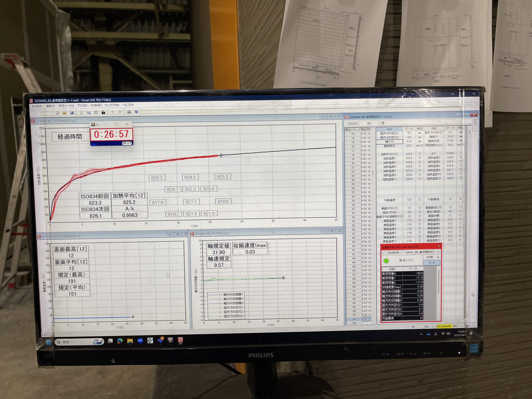The height and width of the screenshot is (399, 532).
Task: Open Zoom from the Windows taskbar
Action: click(140, 341)
